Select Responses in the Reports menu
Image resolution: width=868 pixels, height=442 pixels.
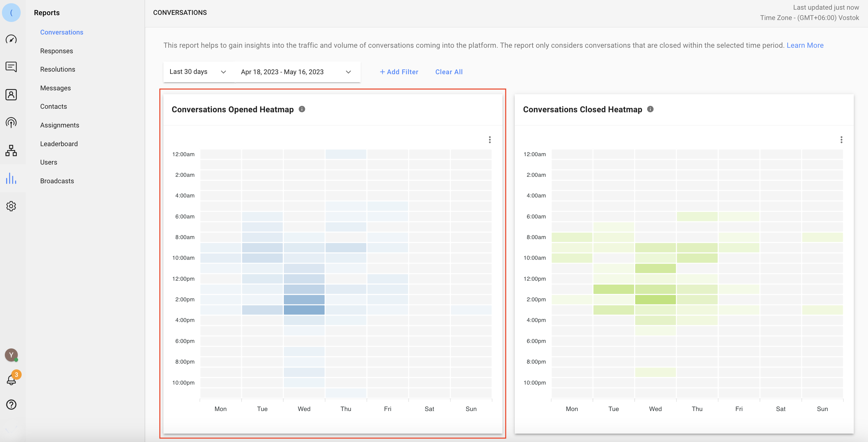click(56, 51)
